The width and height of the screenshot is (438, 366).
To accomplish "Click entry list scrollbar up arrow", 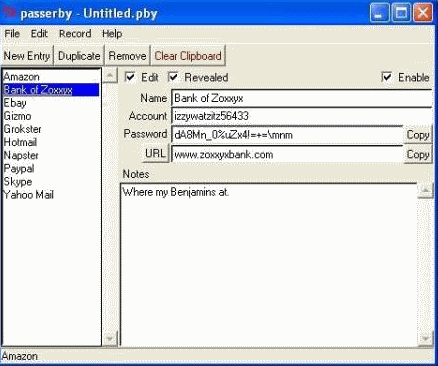I will [x=109, y=75].
